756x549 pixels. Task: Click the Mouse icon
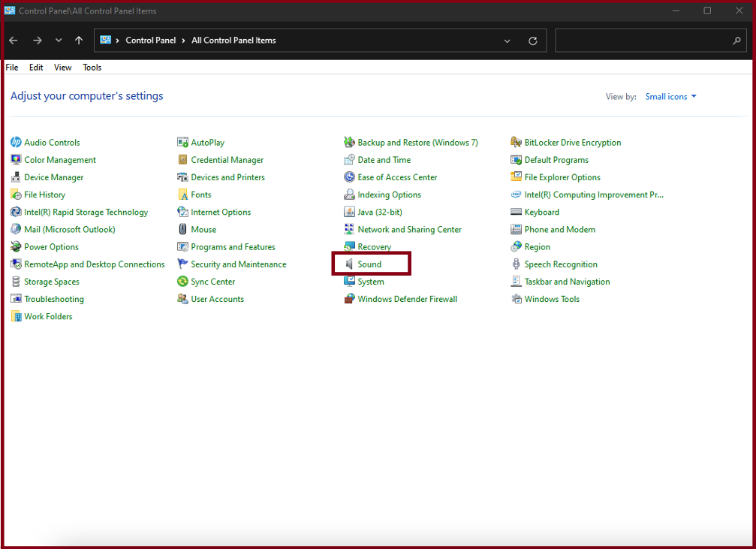coord(182,229)
